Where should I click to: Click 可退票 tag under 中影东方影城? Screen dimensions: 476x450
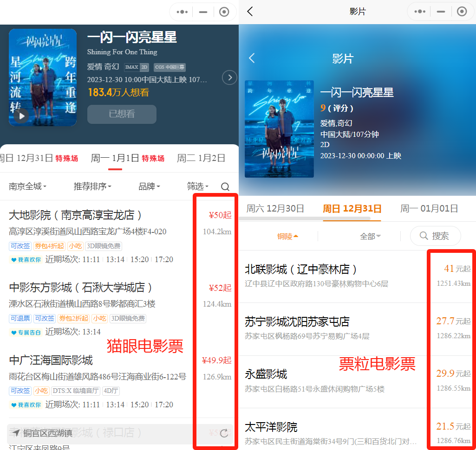point(20,318)
